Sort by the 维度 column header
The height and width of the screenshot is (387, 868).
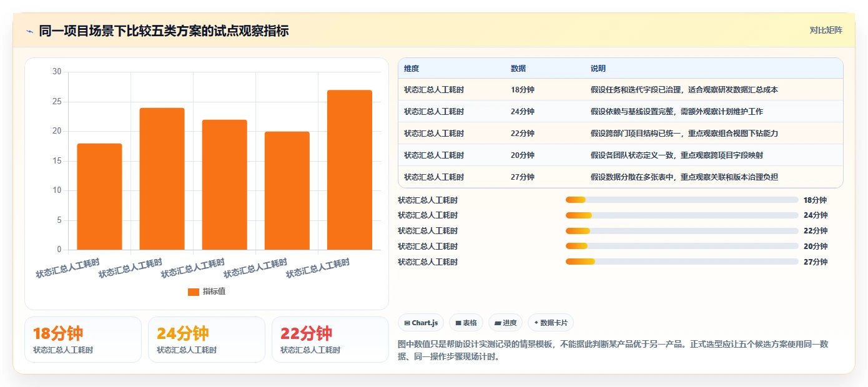point(412,68)
